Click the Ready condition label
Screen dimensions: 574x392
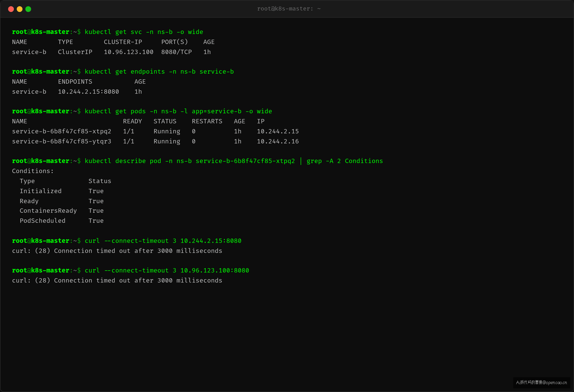click(x=29, y=201)
